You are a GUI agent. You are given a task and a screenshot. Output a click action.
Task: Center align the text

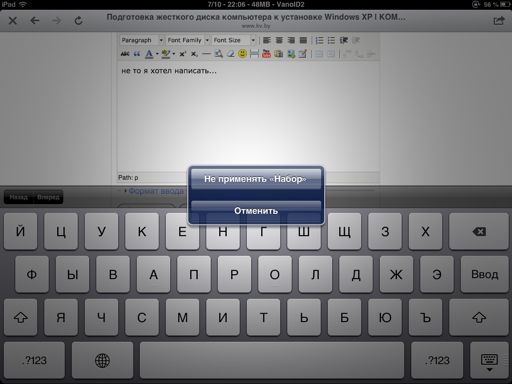point(279,40)
